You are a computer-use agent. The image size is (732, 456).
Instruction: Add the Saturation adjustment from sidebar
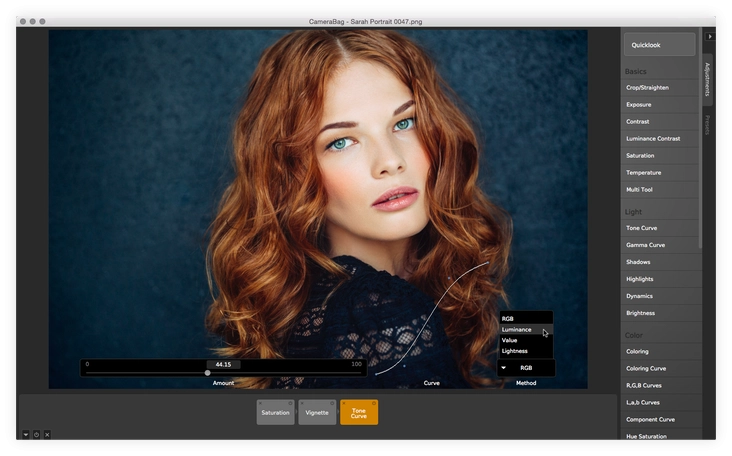point(660,155)
